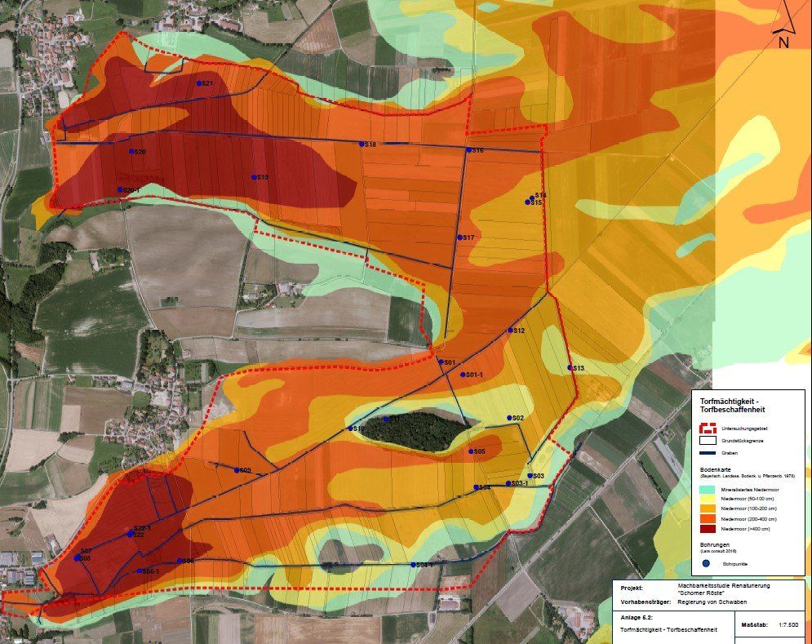The width and height of the screenshot is (812, 644).
Task: Click borehole point S18
Action: 362,144
